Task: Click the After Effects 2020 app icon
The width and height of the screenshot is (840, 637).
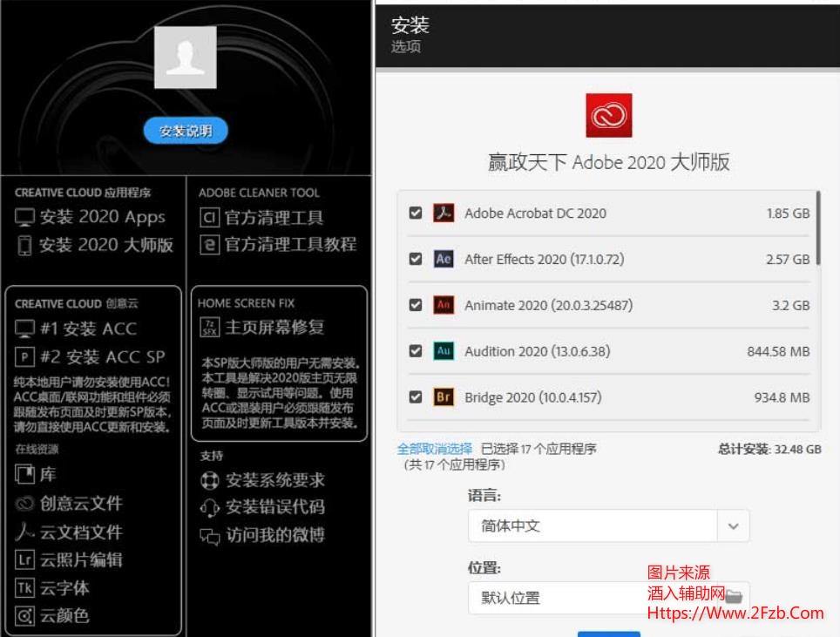Action: (x=444, y=259)
